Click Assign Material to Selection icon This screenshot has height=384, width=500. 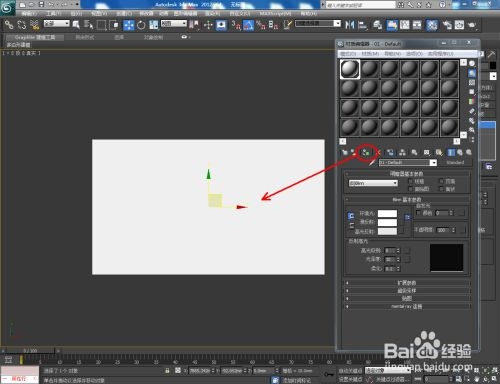coord(366,153)
